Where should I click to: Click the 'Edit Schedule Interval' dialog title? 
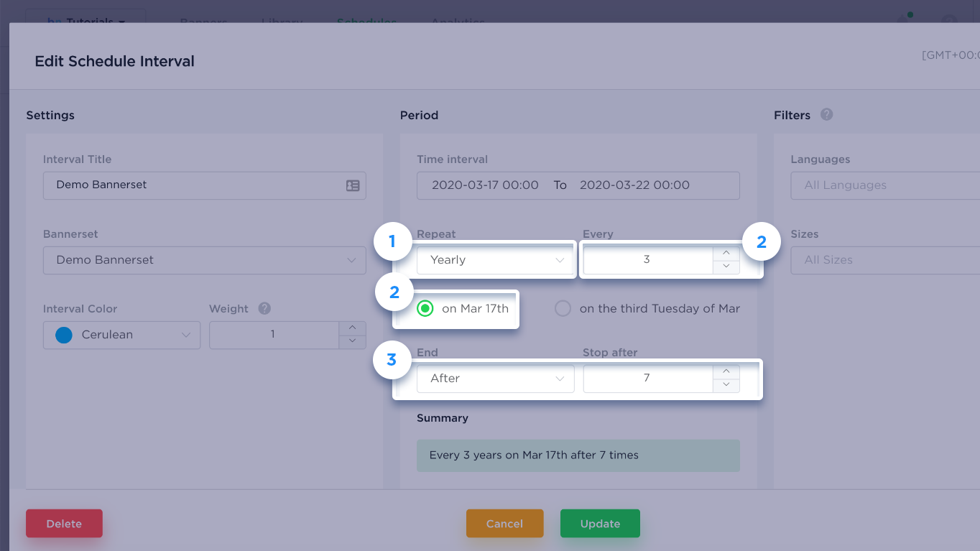(x=115, y=62)
